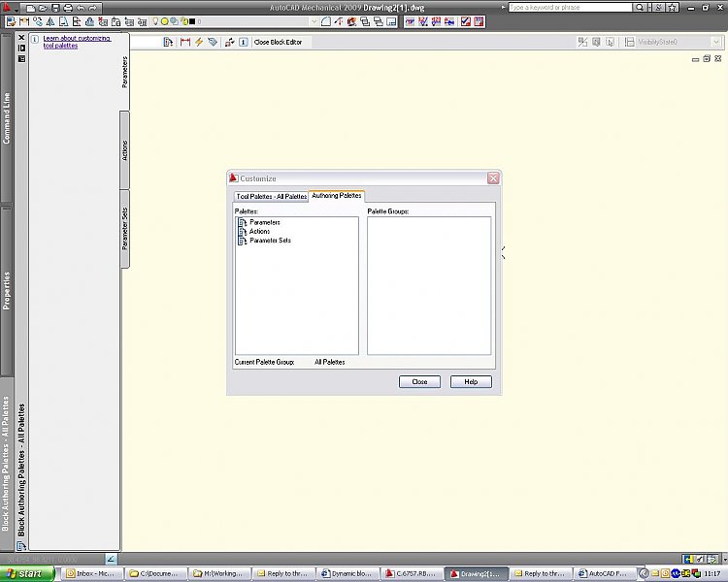This screenshot has height=582, width=728.
Task: Open the Learn about customizing tool palettes link
Action: coord(77,42)
